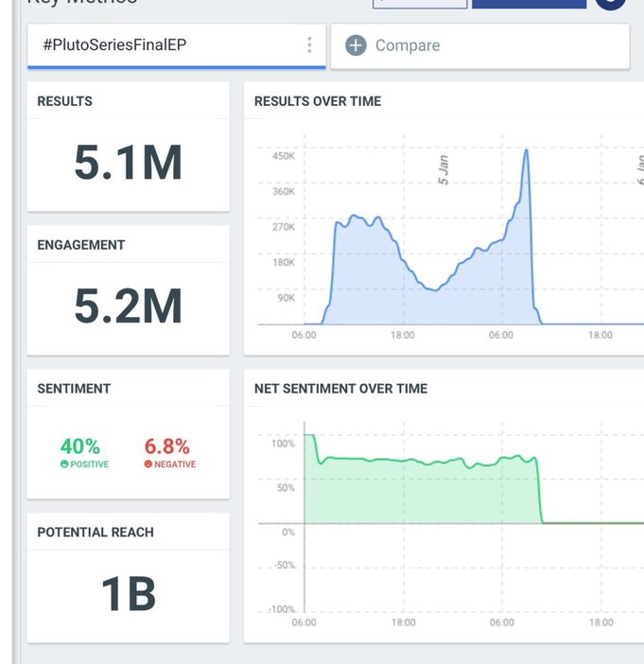
Task: Select the #PlutoSeriesFinalEP query tab
Action: coord(177,45)
